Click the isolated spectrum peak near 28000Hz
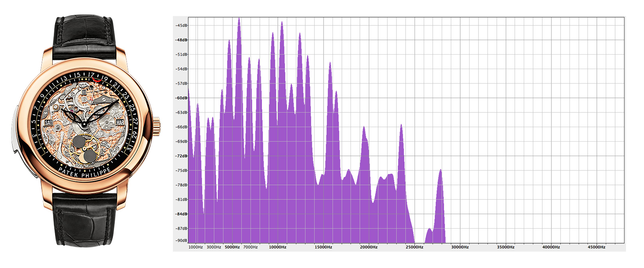The image size is (644, 268). (x=440, y=206)
